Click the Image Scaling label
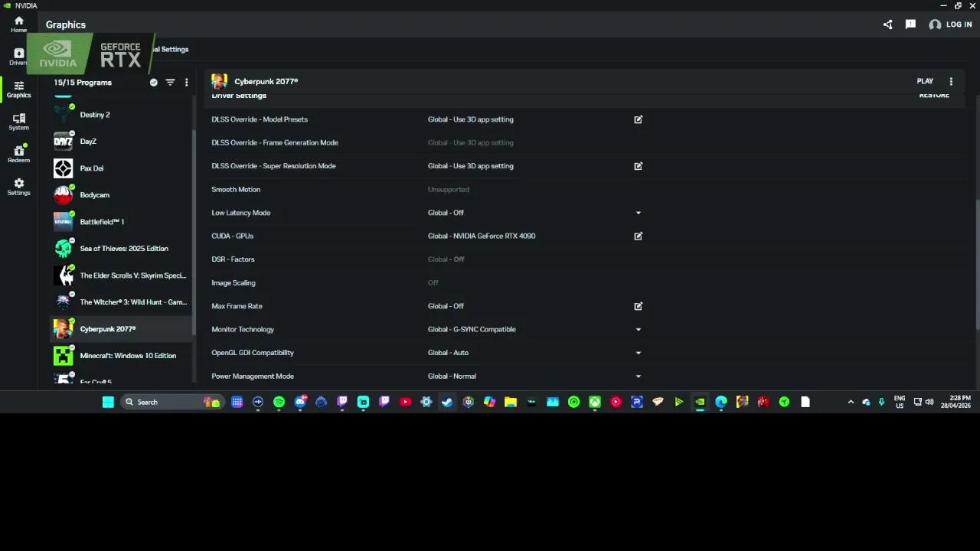Viewport: 980px width, 551px height. pos(234,283)
